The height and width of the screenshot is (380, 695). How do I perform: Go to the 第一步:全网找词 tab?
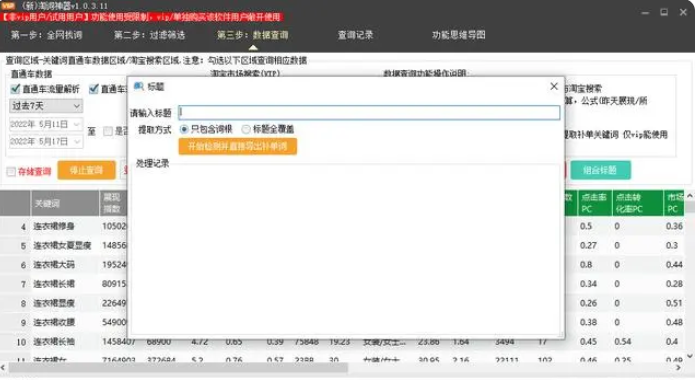(x=47, y=35)
